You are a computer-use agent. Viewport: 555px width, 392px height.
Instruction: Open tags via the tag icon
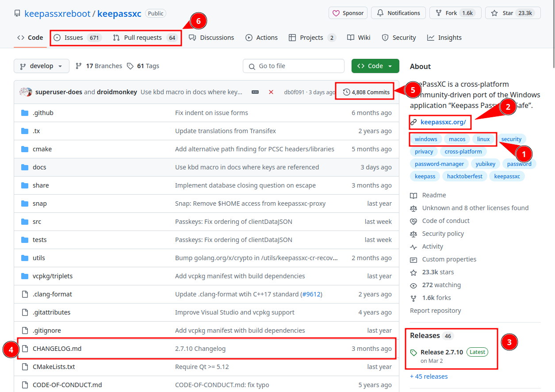point(130,65)
